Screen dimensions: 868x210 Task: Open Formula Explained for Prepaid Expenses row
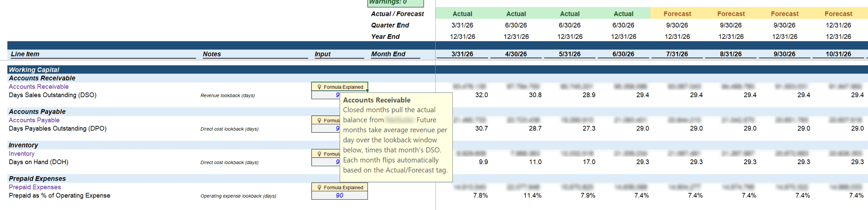point(340,187)
